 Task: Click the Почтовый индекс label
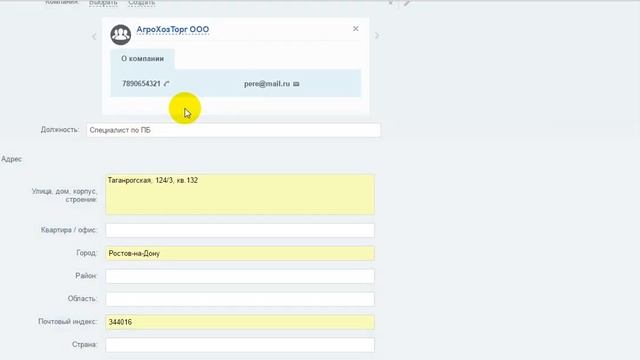[x=68, y=322]
